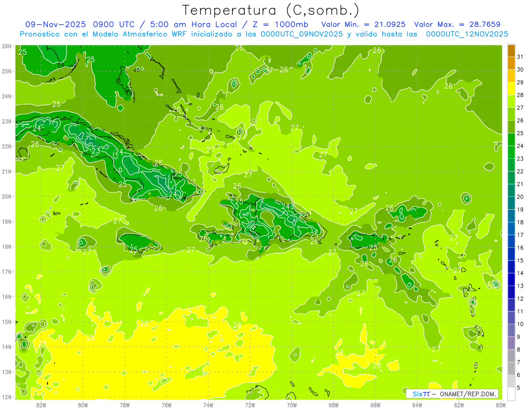532x411 pixels.
Task: Click the colorbar label "22"
Action: point(520,171)
